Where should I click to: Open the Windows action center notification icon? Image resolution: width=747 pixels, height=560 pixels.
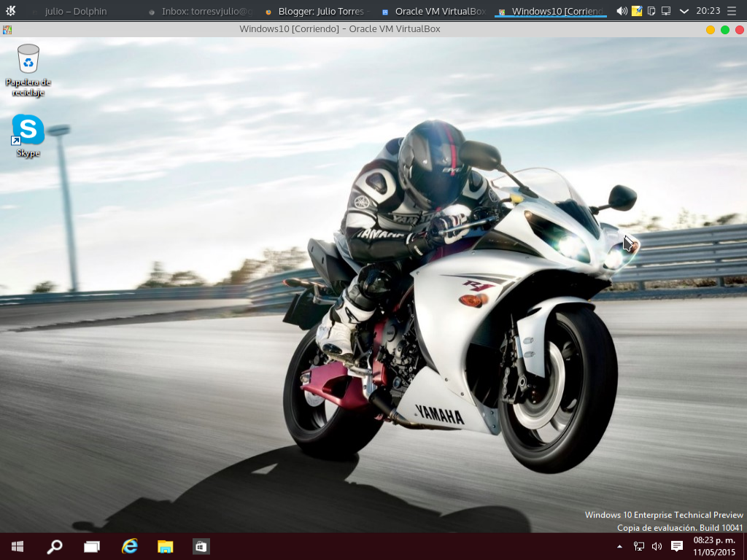click(x=676, y=546)
